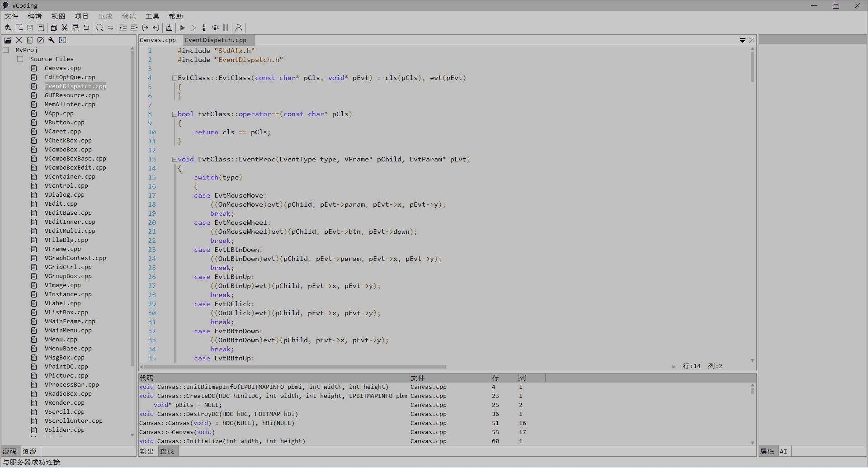Open find with magnifier icon
Screen dimensions: 868x468
pyautogui.click(x=99, y=28)
